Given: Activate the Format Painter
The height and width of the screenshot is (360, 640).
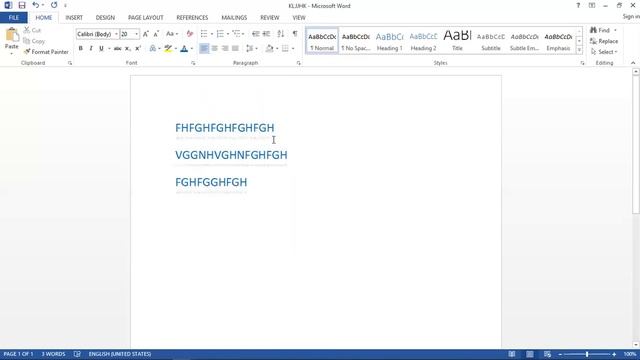Looking at the screenshot, I should pyautogui.click(x=46, y=52).
